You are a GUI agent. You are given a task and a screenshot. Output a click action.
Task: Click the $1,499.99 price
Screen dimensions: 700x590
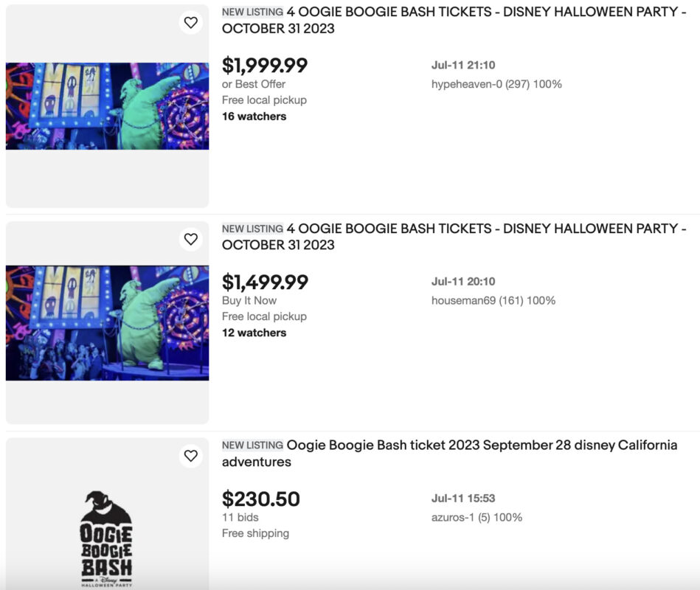coord(265,282)
